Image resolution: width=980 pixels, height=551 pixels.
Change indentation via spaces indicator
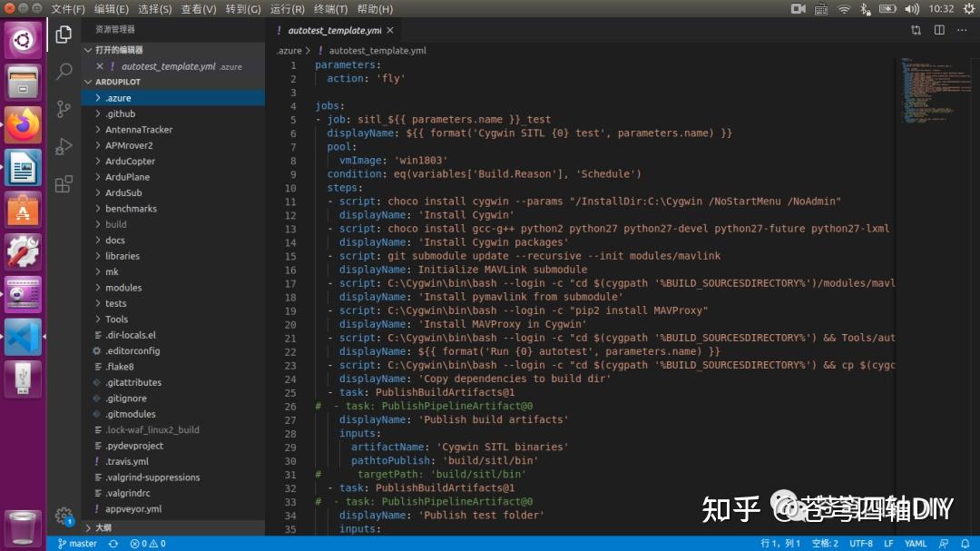click(x=824, y=544)
